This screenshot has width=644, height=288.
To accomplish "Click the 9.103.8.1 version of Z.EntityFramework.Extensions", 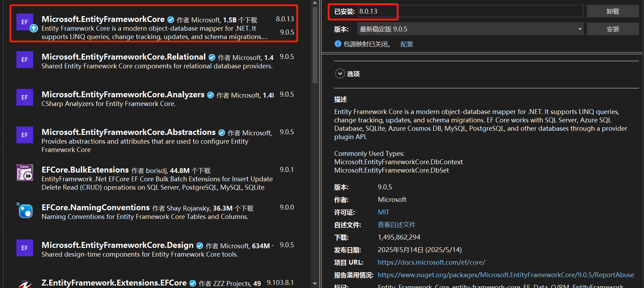I will click(280, 282).
